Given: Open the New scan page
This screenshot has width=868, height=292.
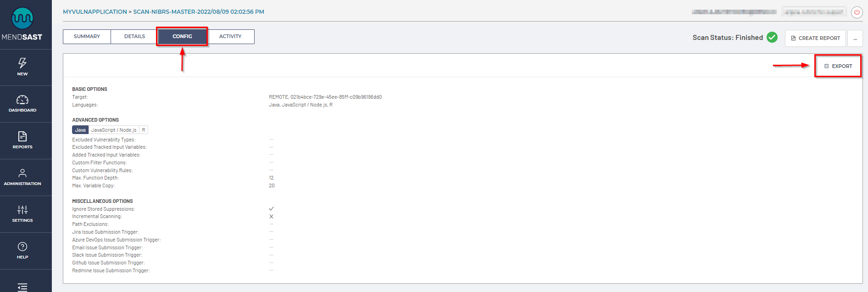Looking at the screenshot, I should [x=22, y=67].
